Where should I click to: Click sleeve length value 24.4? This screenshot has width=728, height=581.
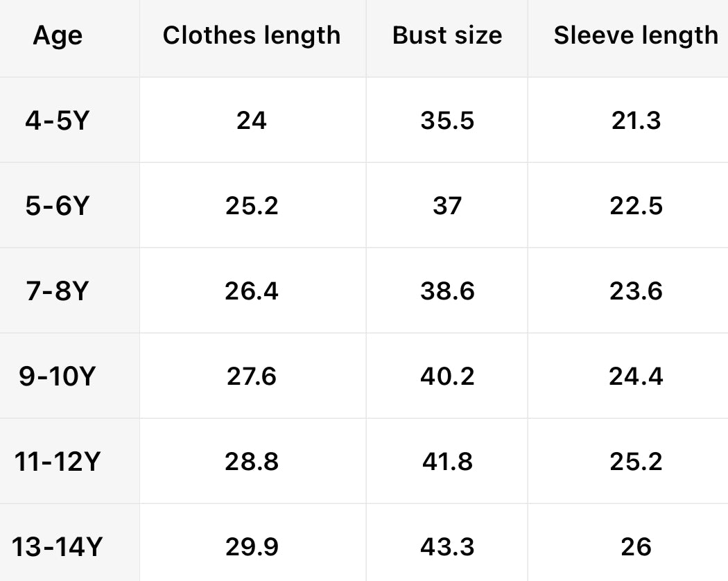click(x=636, y=376)
